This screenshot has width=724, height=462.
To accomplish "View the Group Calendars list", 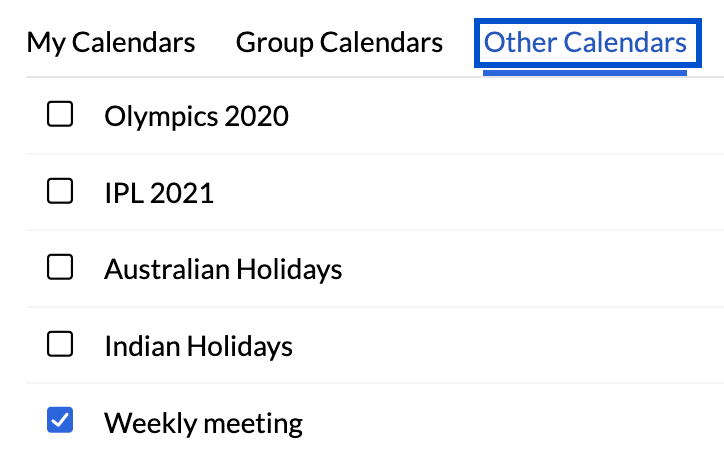I will pyautogui.click(x=339, y=43).
